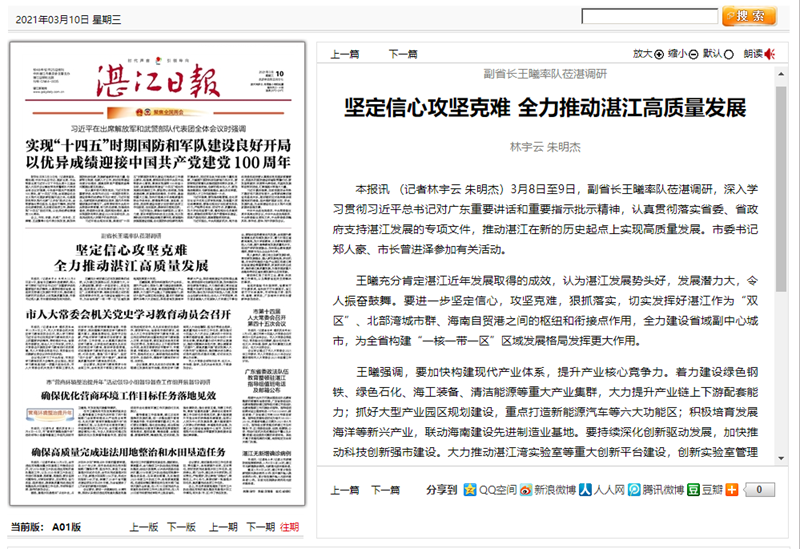Viewport: 800px width, 549px height.
Task: Click the byline 林宇云 朱明杰
Action: 545,147
